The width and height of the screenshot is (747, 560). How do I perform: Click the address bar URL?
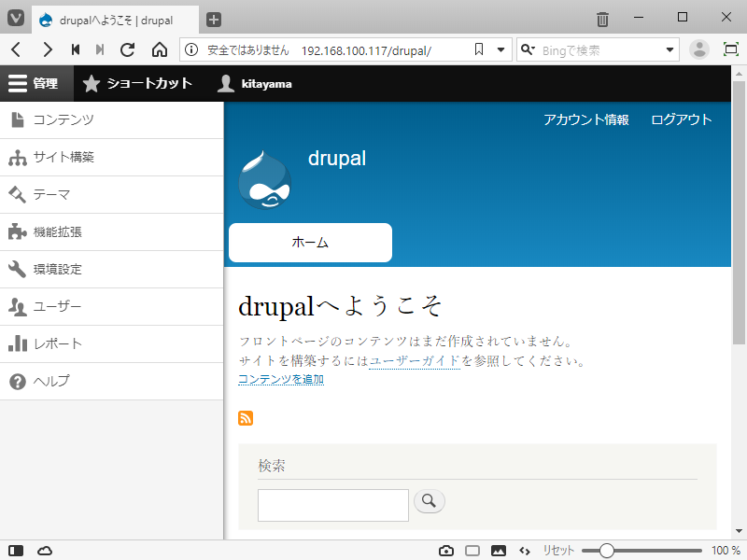pyautogui.click(x=366, y=50)
